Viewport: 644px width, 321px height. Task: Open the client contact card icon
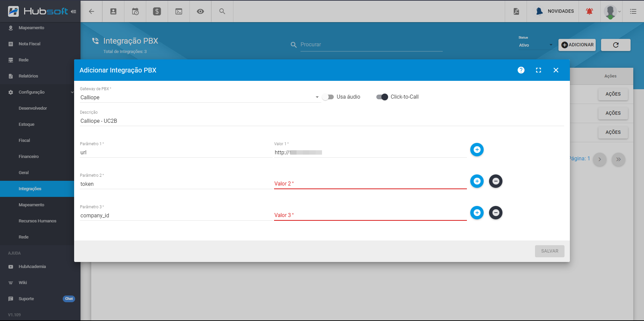[x=113, y=11]
